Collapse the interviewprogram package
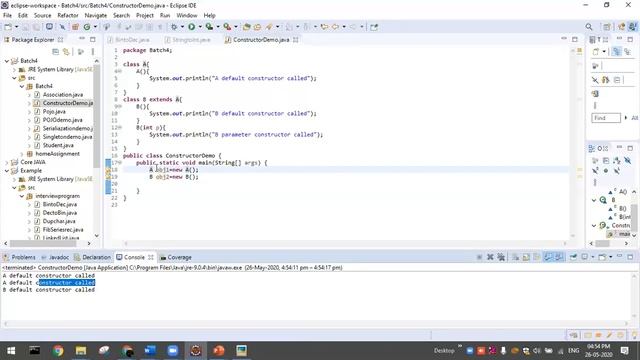The image size is (640, 360). 22,196
